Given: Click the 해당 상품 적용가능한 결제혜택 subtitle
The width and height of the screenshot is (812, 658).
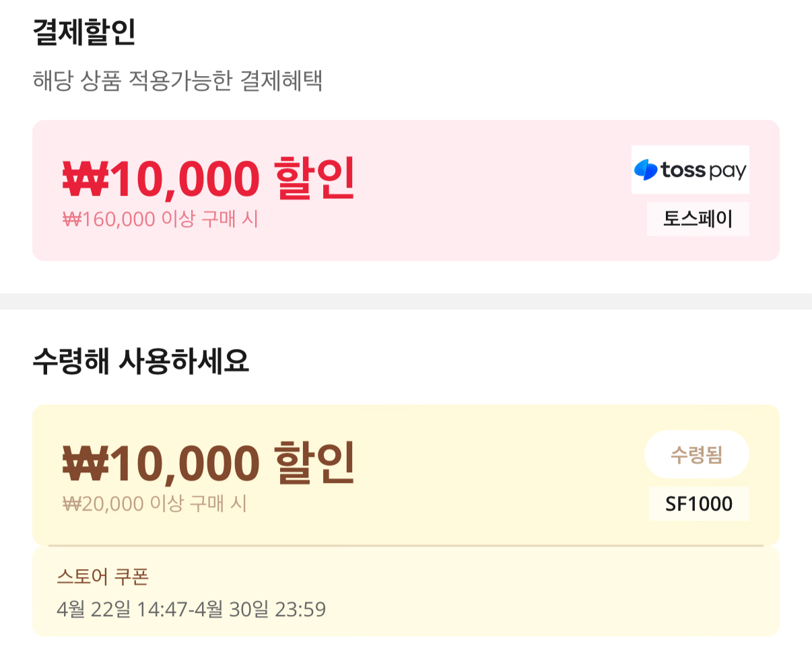Looking at the screenshot, I should click(x=178, y=81).
